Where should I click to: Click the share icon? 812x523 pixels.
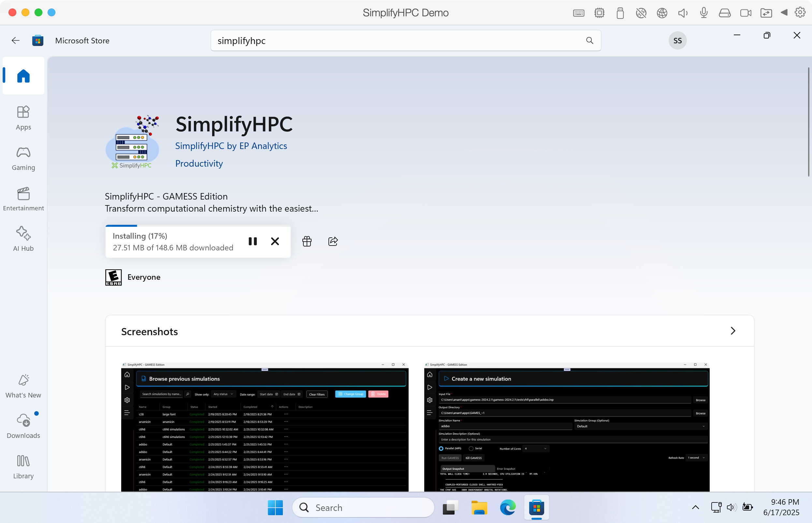click(333, 242)
